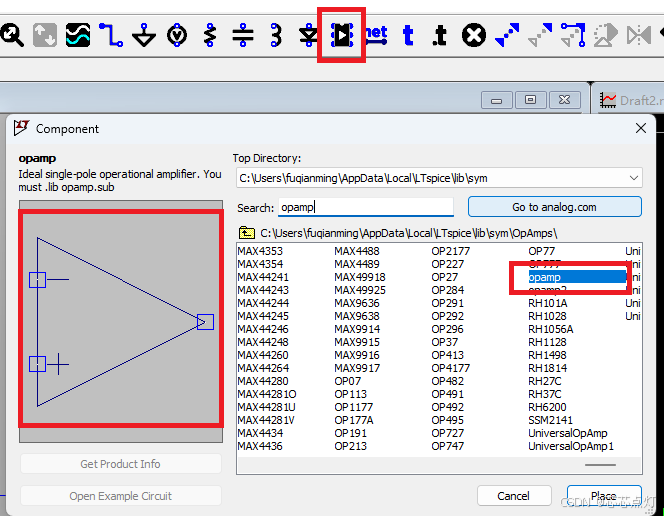Select MAX9636 in the list

point(357,303)
